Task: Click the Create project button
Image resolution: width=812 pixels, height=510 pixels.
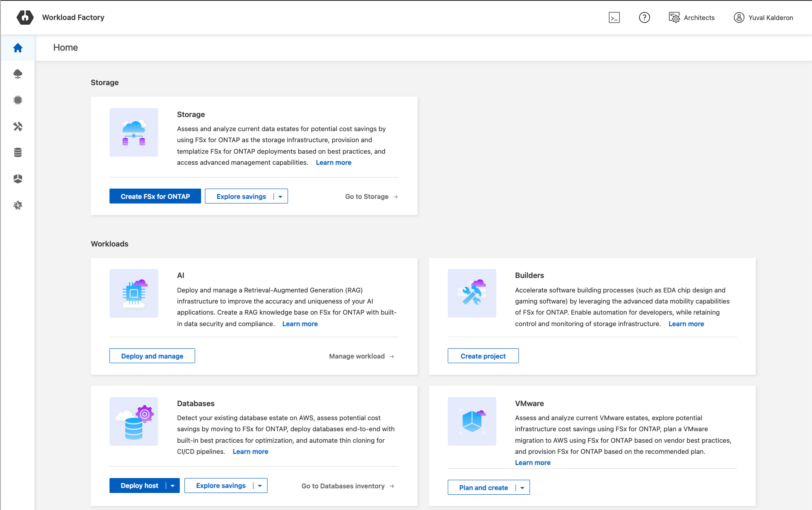Action: click(483, 356)
